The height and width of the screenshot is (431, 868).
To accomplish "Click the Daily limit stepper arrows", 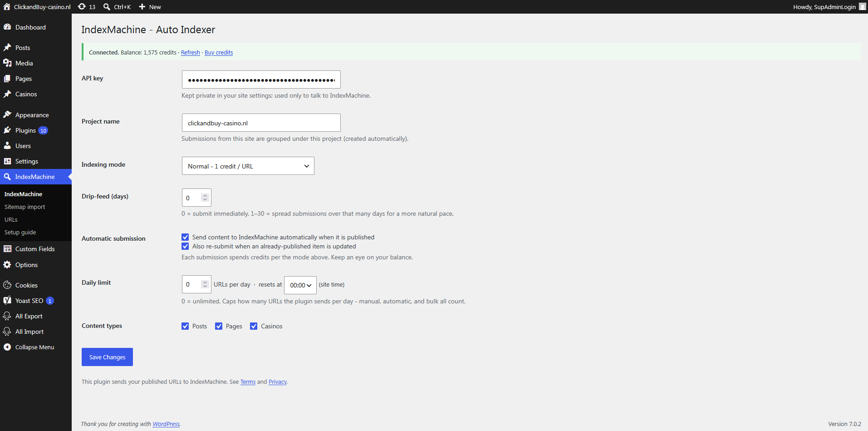I will [x=205, y=284].
